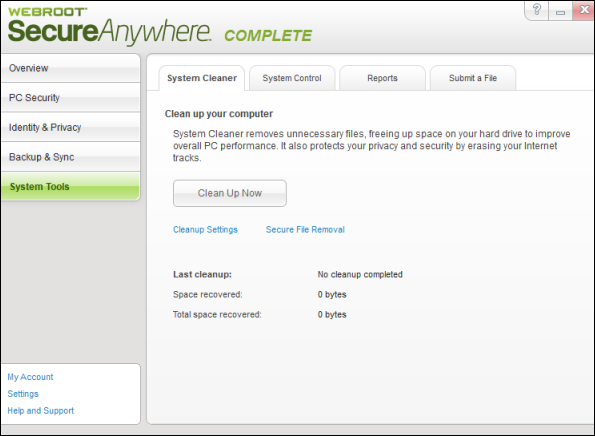Select System Tools in sidebar

click(x=71, y=186)
